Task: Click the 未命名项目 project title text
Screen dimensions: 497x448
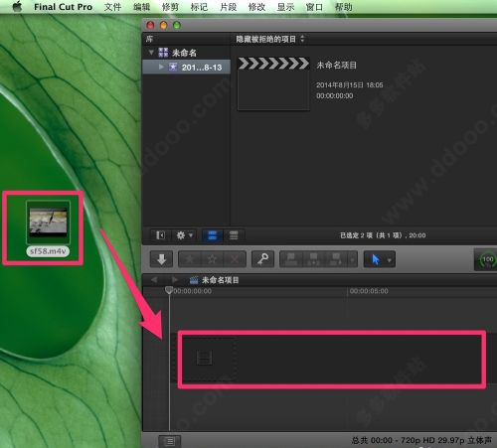Action: point(336,65)
